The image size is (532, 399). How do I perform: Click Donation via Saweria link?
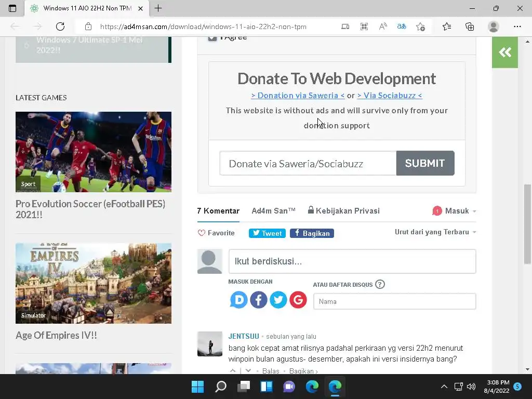point(298,96)
